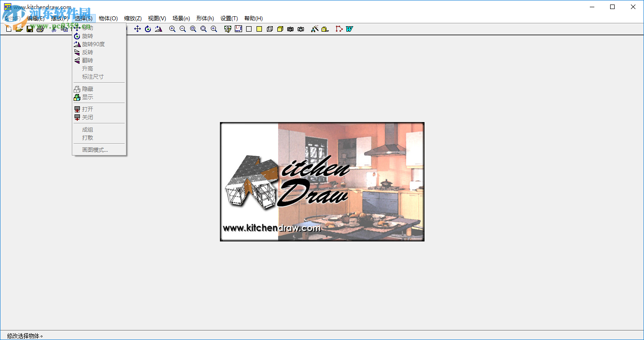Open the 形体(h) menu

pyautogui.click(x=205, y=19)
